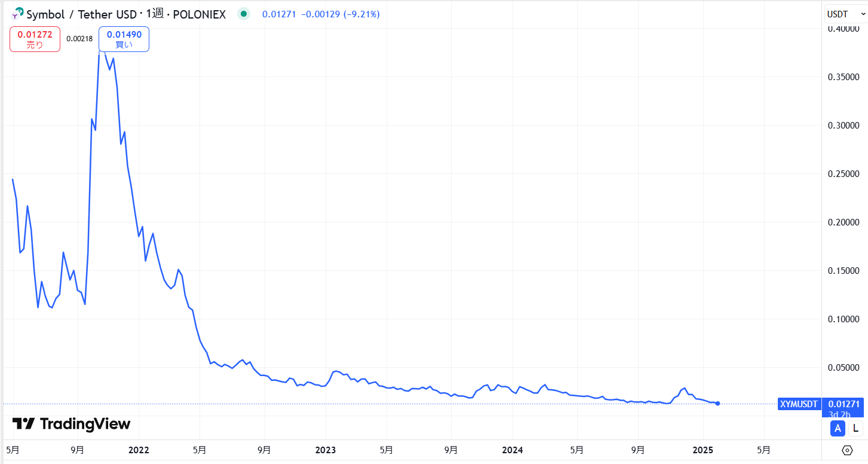Screen dimensions: 868x464
Task: Open the USDT currency dropdown
Action: click(x=845, y=14)
